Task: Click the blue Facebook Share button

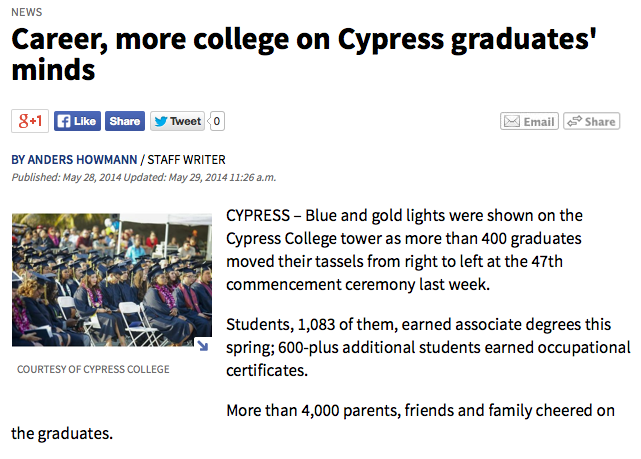Action: pos(125,121)
